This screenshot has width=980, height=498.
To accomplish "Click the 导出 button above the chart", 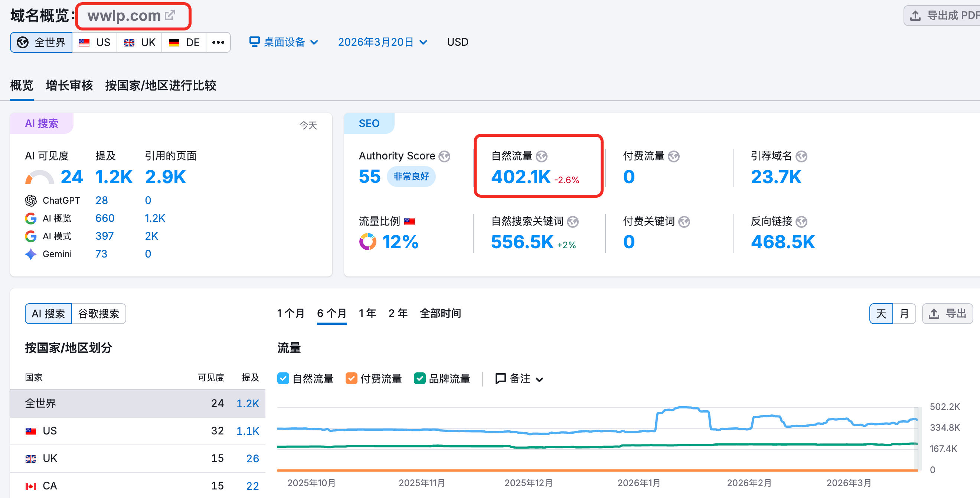I will pyautogui.click(x=947, y=314).
